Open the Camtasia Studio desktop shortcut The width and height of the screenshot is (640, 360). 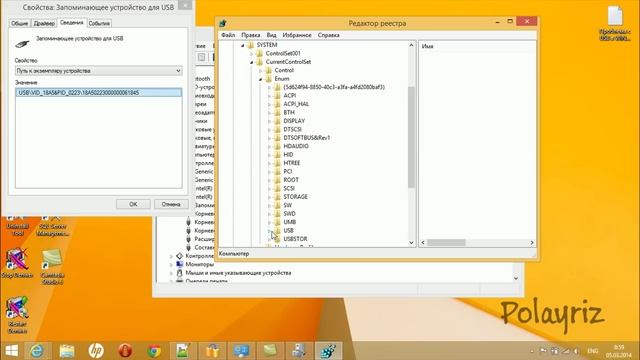(52, 266)
